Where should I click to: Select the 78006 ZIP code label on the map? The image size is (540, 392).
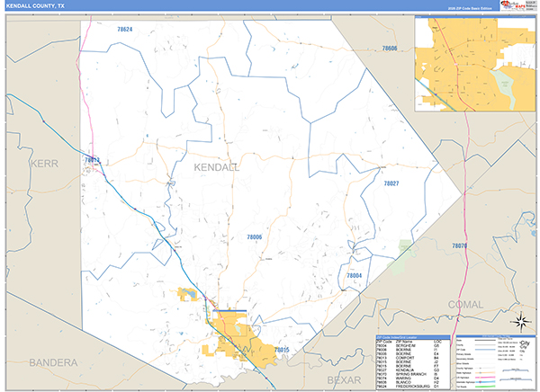click(254, 236)
